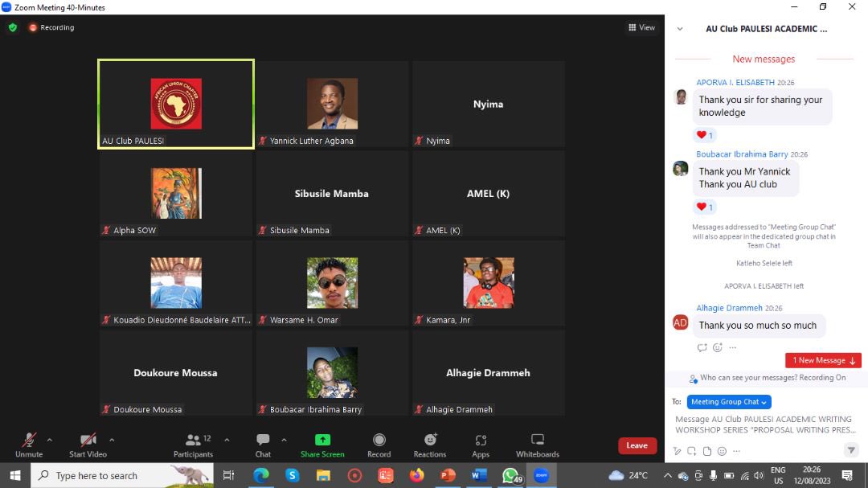
Task: Click the "Thank you so much so much" message
Action: point(758,325)
